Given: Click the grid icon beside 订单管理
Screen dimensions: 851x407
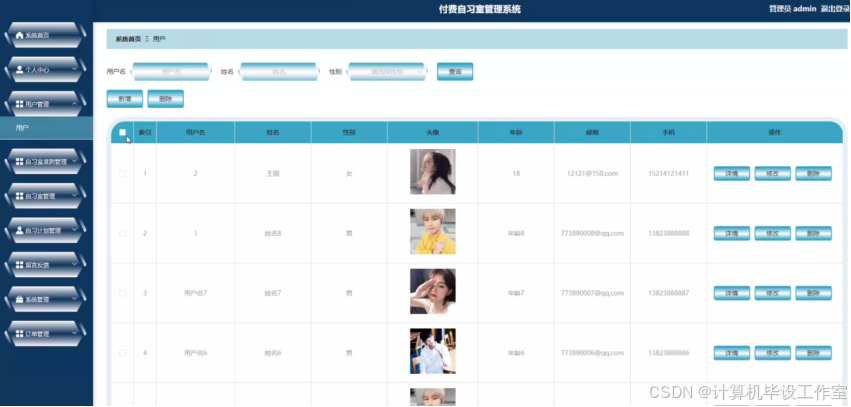Looking at the screenshot, I should pos(20,334).
